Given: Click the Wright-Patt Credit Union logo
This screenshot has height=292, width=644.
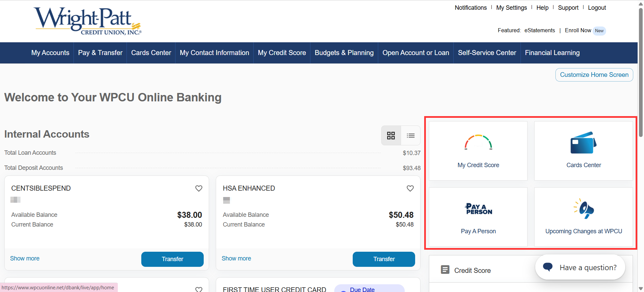Looking at the screenshot, I should click(x=88, y=21).
